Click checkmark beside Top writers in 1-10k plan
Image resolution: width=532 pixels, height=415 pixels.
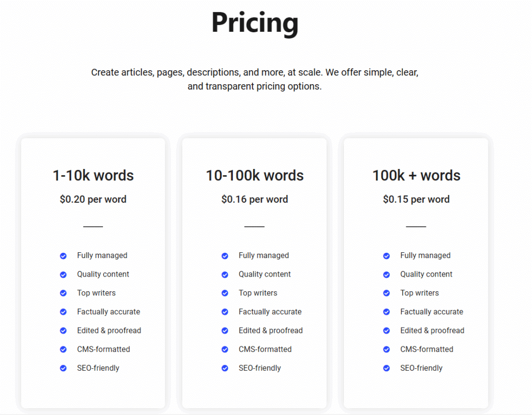tap(63, 293)
